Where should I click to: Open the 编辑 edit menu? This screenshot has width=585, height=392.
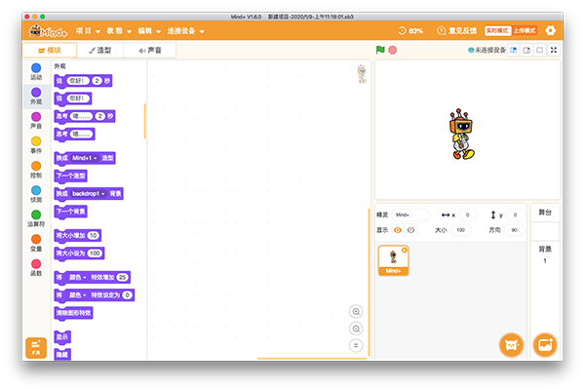[x=149, y=31]
